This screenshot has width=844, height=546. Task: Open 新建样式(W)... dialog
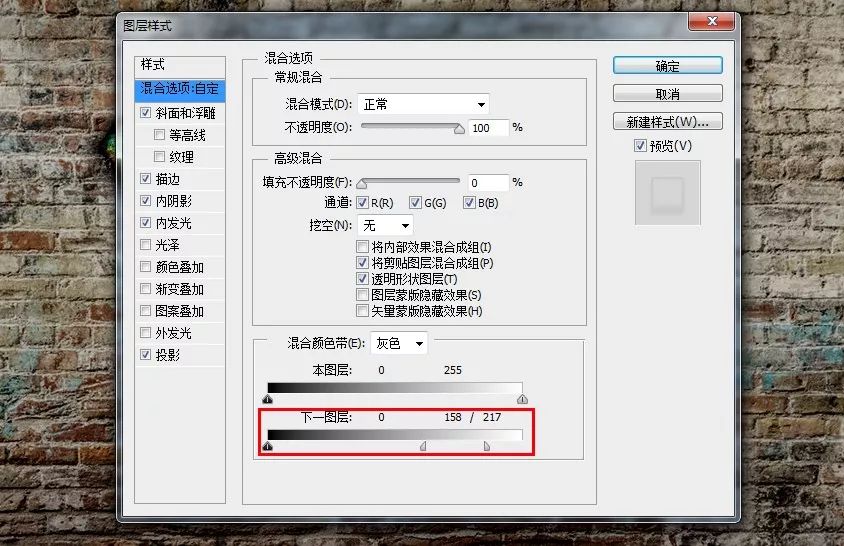point(667,122)
